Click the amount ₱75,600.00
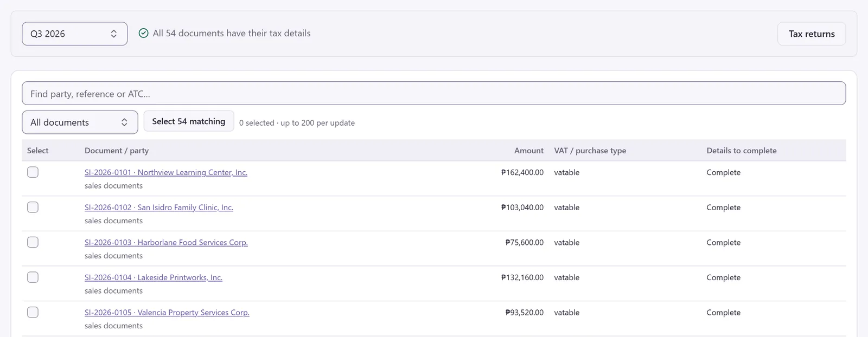This screenshot has height=337, width=868. (525, 242)
